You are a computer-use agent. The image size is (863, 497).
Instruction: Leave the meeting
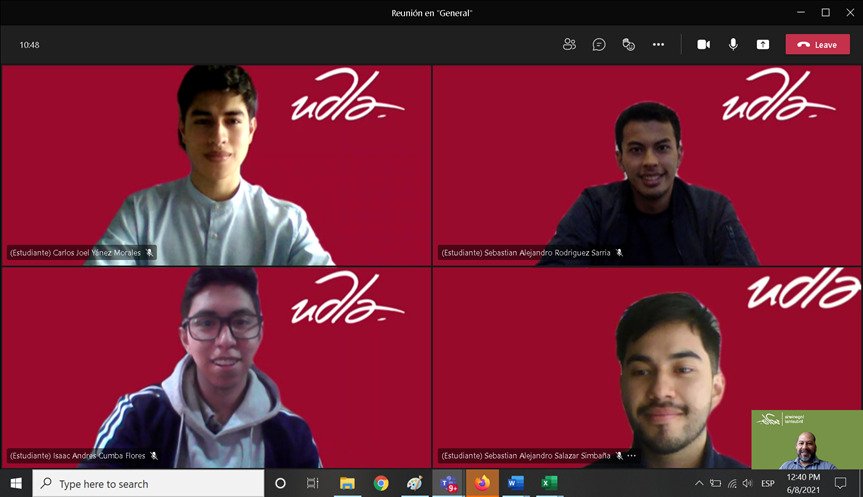coord(817,44)
